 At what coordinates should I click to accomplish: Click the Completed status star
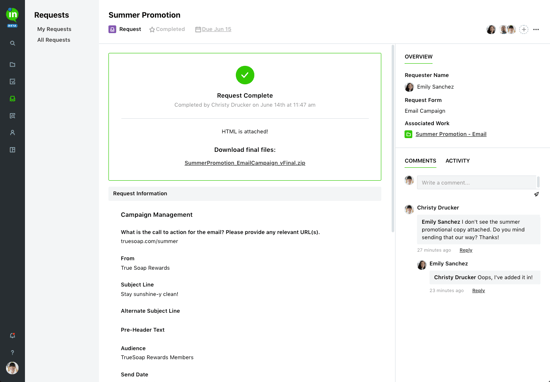(x=152, y=29)
